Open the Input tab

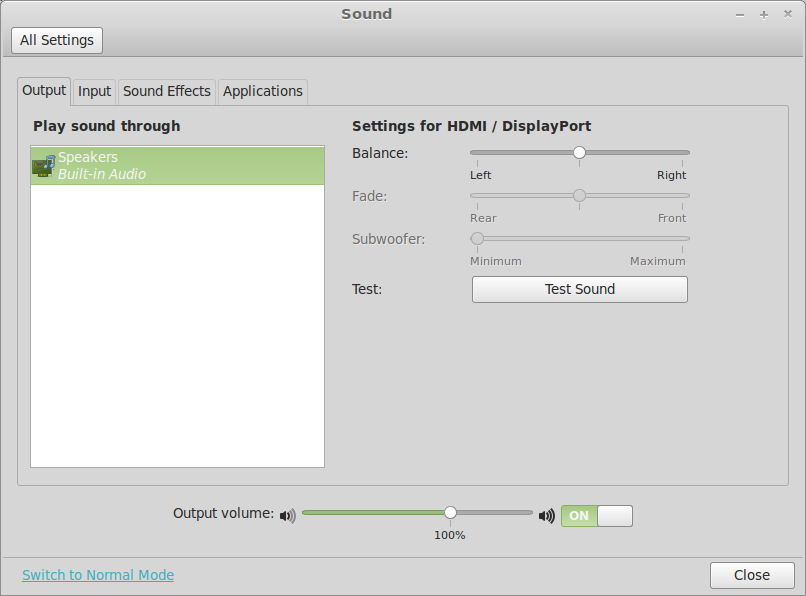[x=94, y=92]
